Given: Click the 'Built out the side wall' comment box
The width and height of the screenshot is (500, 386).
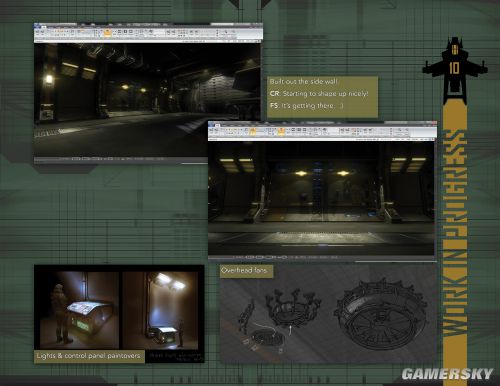Looking at the screenshot, I should tap(322, 97).
